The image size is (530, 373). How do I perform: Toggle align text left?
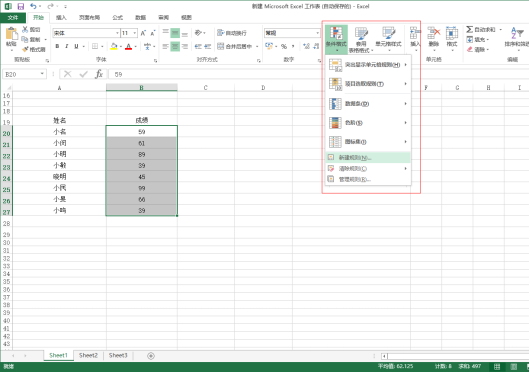pos(165,46)
